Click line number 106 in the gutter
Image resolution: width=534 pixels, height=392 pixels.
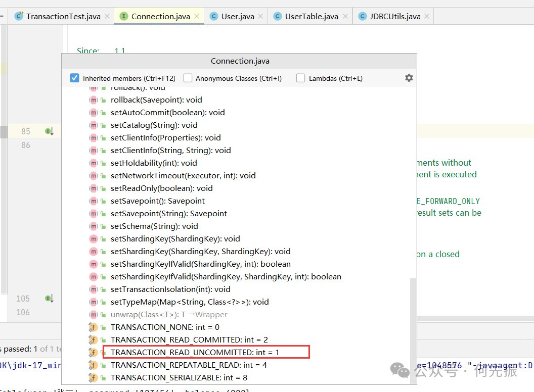pos(23,312)
